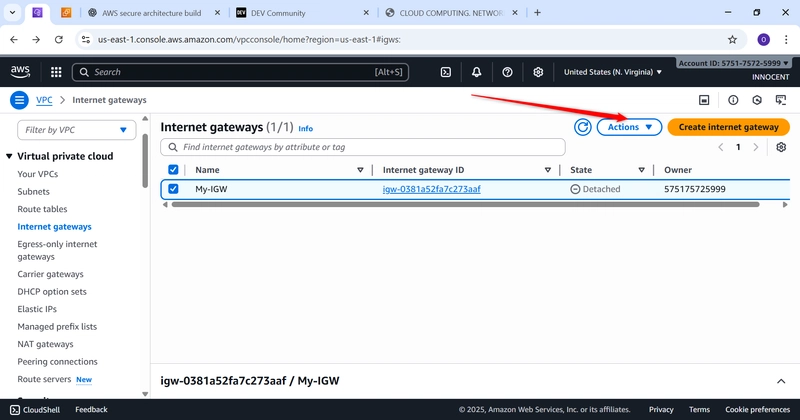Image resolution: width=800 pixels, height=420 pixels.
Task: Switch to AWS secure architecture build tab
Action: click(151, 13)
